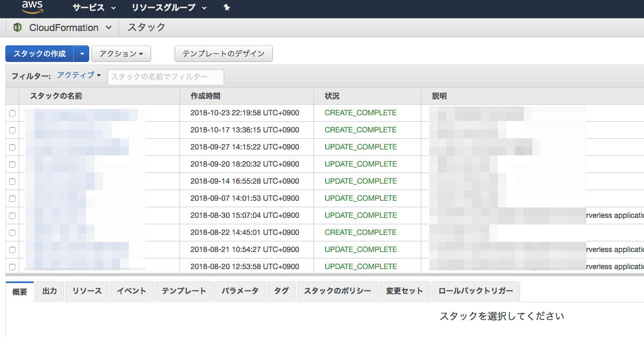
Task: Click timestamp 2018-08-22 14:45:01 UTC+0900
Action: point(245,232)
